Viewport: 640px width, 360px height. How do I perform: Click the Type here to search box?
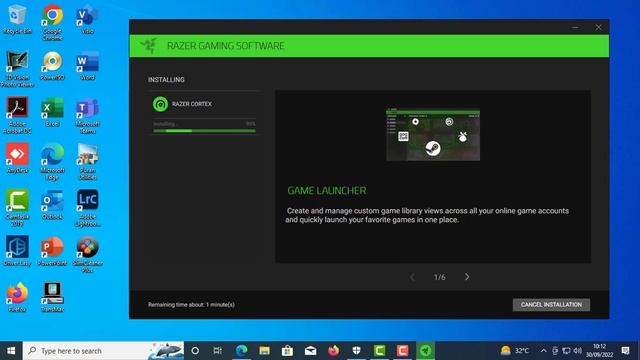pos(103,351)
